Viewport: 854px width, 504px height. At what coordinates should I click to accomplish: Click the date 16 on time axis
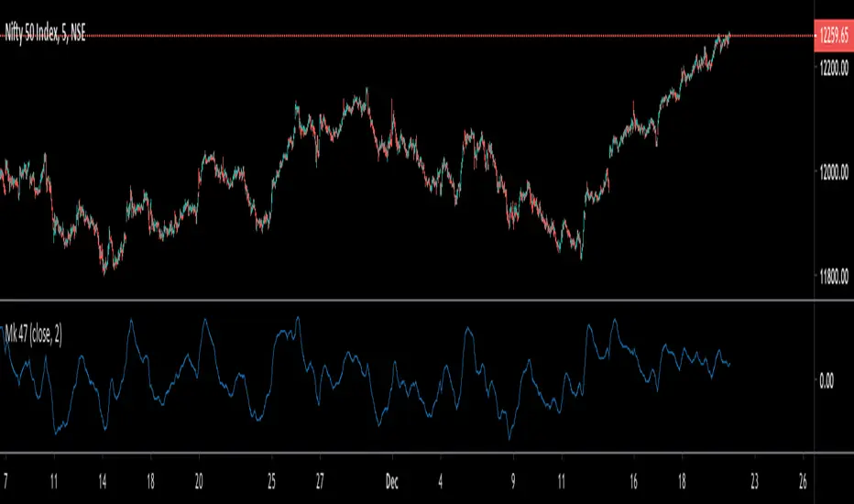[x=633, y=482]
